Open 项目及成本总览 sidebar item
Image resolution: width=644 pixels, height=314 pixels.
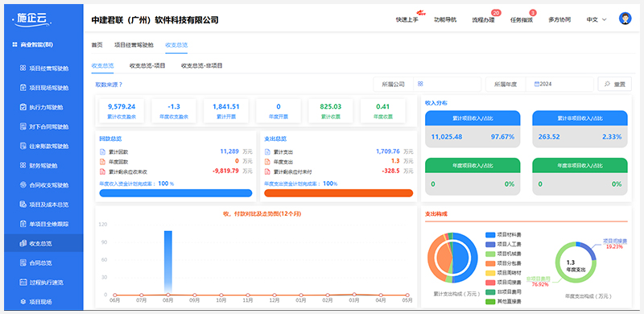point(43,205)
